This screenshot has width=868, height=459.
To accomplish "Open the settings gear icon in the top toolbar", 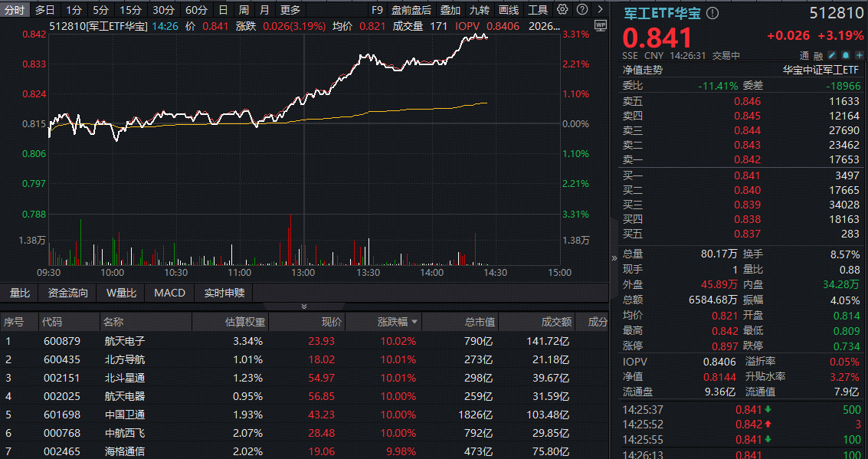I will pos(562,9).
